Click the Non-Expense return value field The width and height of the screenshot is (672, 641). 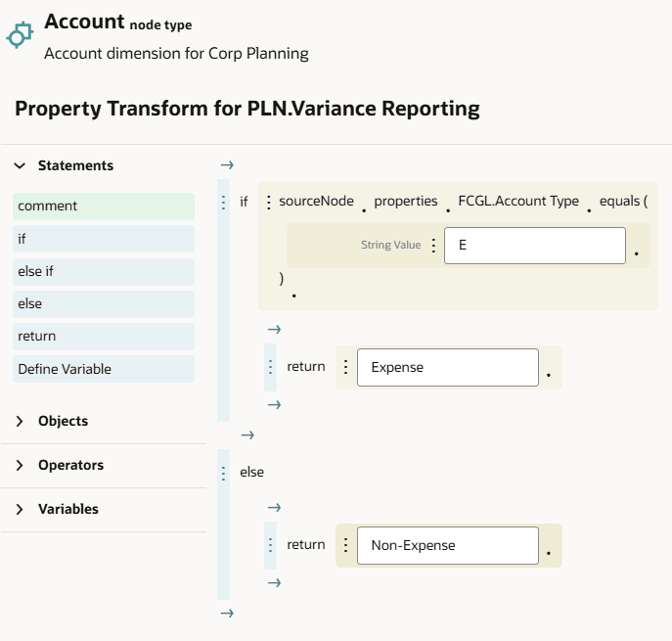click(448, 545)
